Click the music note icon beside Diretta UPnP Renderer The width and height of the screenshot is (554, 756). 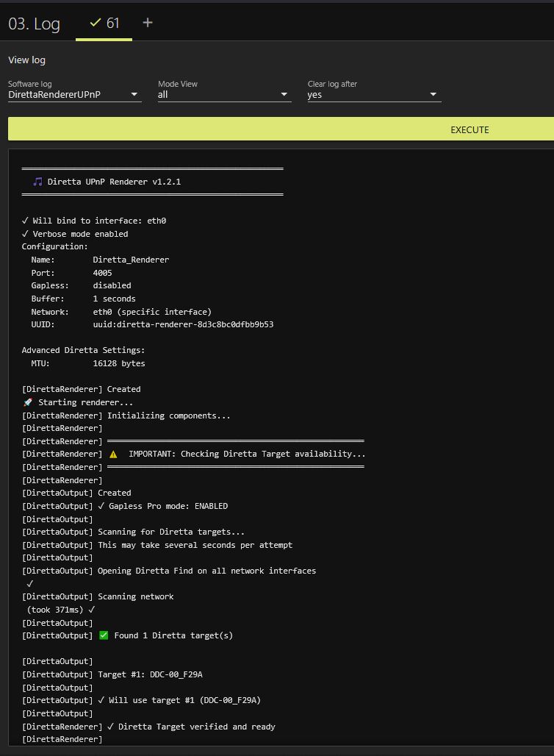(37, 182)
